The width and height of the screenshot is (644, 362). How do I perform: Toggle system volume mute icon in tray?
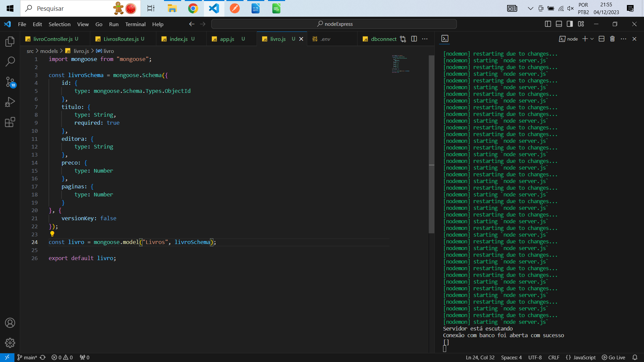pyautogui.click(x=570, y=8)
